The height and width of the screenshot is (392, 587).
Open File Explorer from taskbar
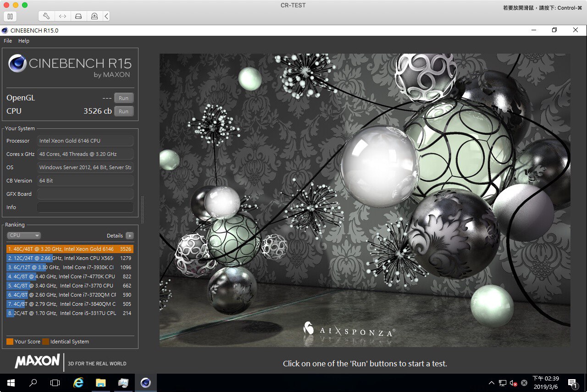pyautogui.click(x=101, y=383)
